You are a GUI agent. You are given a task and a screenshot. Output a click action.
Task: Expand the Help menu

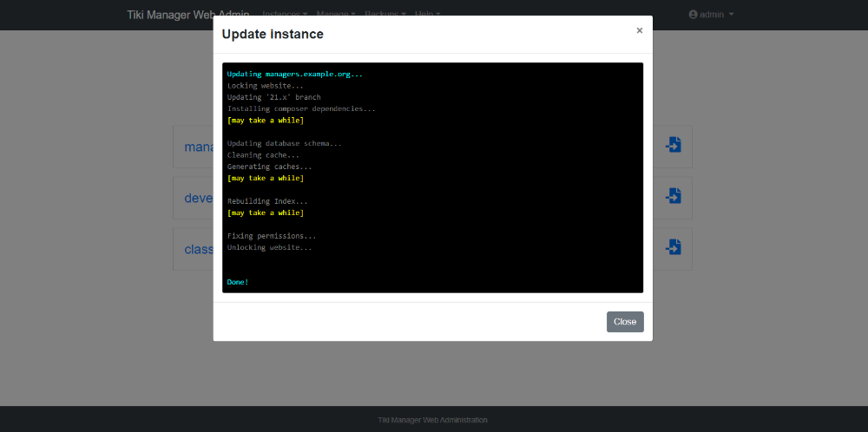pyautogui.click(x=428, y=14)
